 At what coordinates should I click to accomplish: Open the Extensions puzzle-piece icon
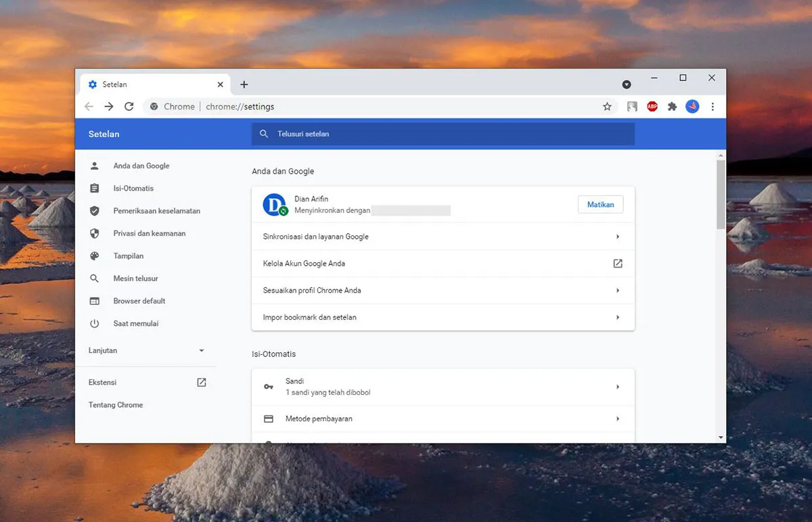tap(672, 107)
